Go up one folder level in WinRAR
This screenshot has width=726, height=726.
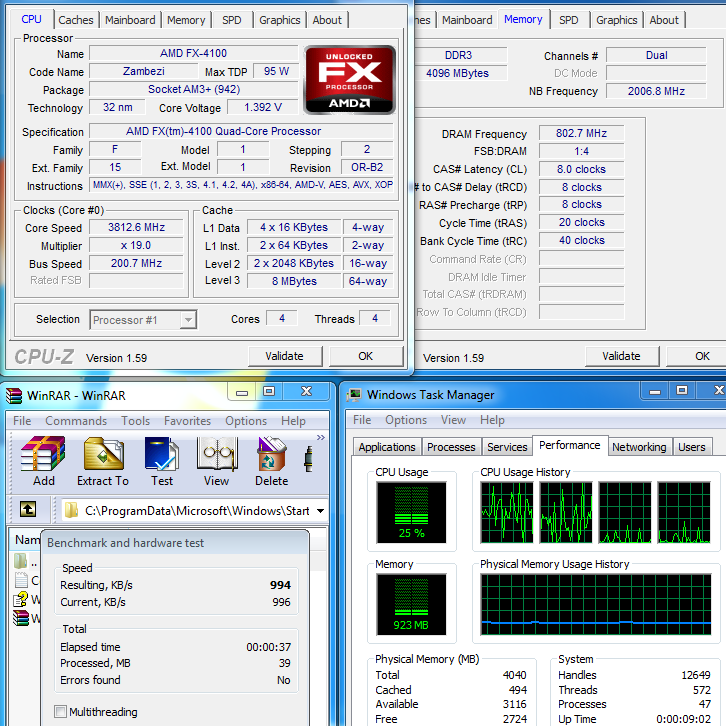click(29, 510)
